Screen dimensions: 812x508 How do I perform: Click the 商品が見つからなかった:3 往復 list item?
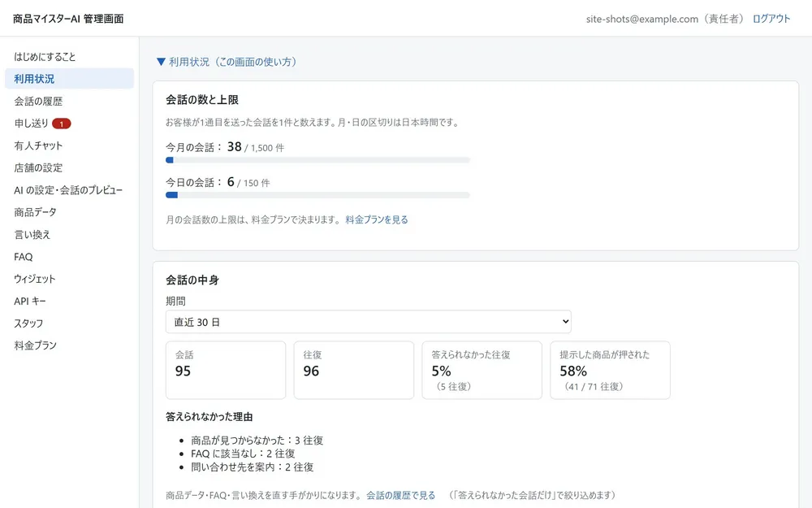point(257,440)
